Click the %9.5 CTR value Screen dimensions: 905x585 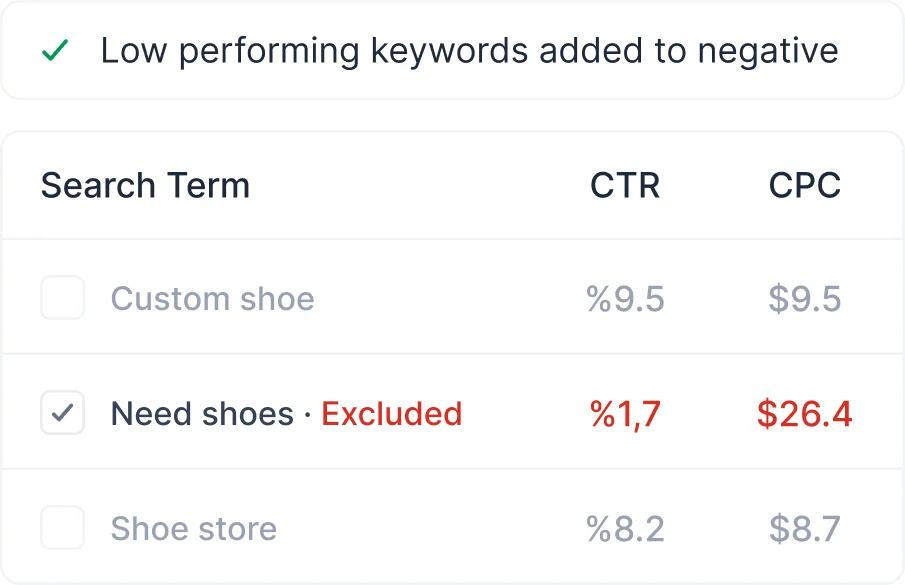[x=625, y=299]
